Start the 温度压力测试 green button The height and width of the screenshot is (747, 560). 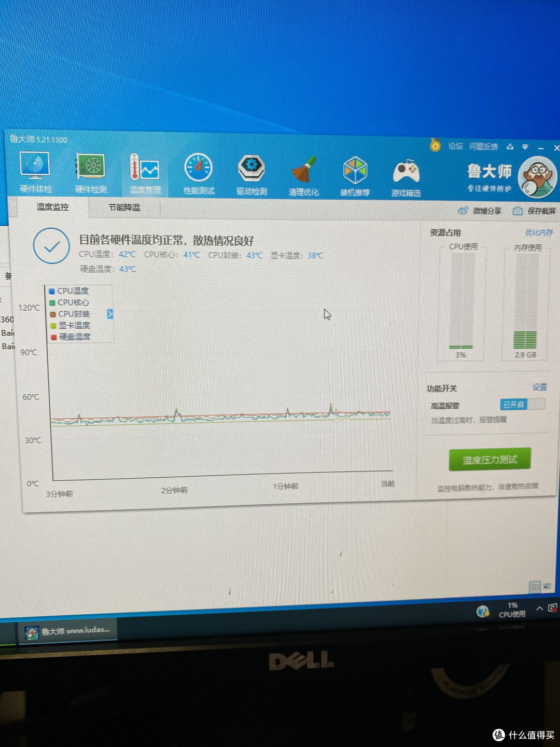click(x=489, y=460)
